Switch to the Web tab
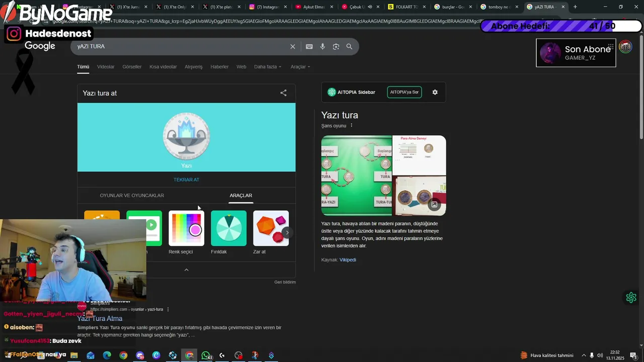The height and width of the screenshot is (362, 644). coord(242,67)
